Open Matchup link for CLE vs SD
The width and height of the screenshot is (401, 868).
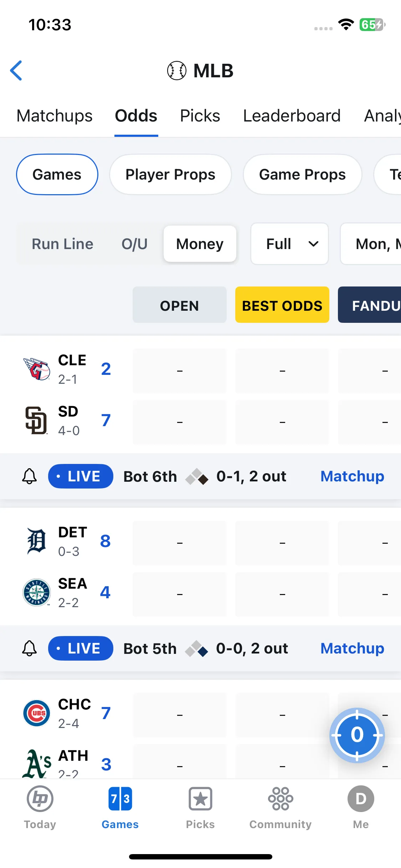point(352,476)
